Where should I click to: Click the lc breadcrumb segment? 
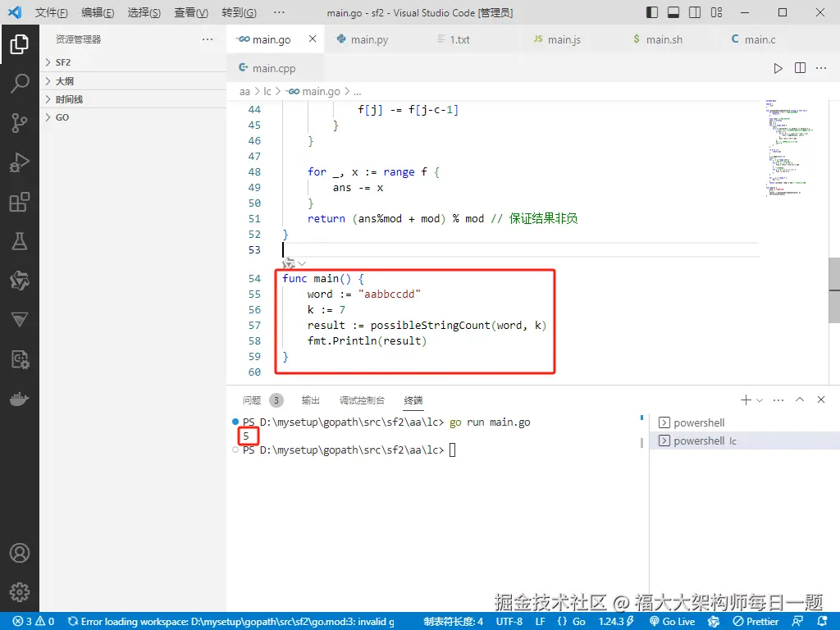(267, 92)
